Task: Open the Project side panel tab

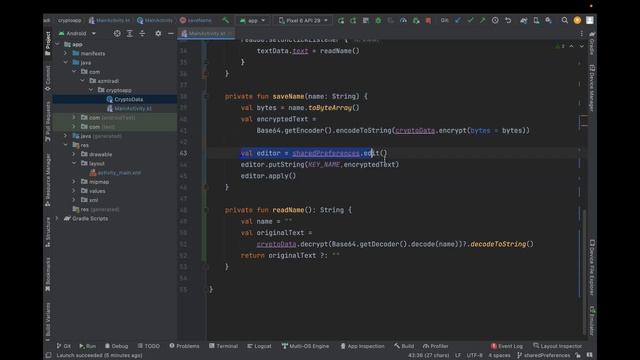Action: (x=48, y=44)
